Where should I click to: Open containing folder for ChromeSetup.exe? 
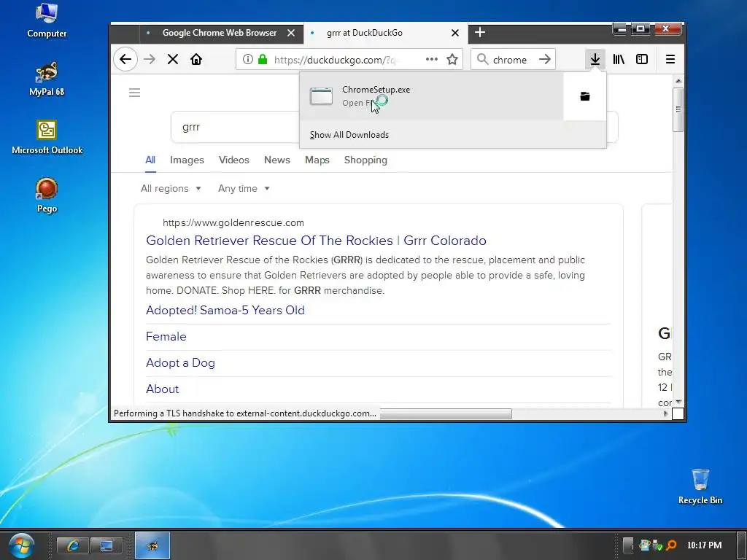tap(585, 97)
